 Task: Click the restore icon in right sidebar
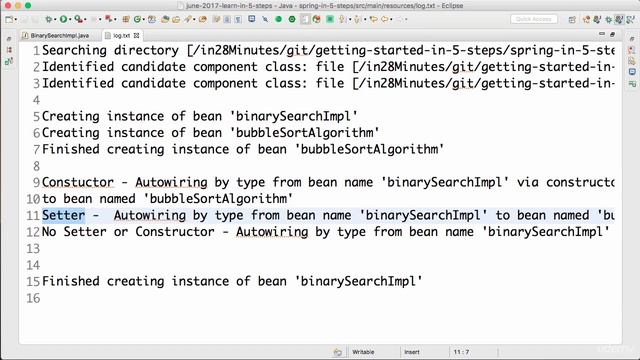pyautogui.click(x=632, y=39)
